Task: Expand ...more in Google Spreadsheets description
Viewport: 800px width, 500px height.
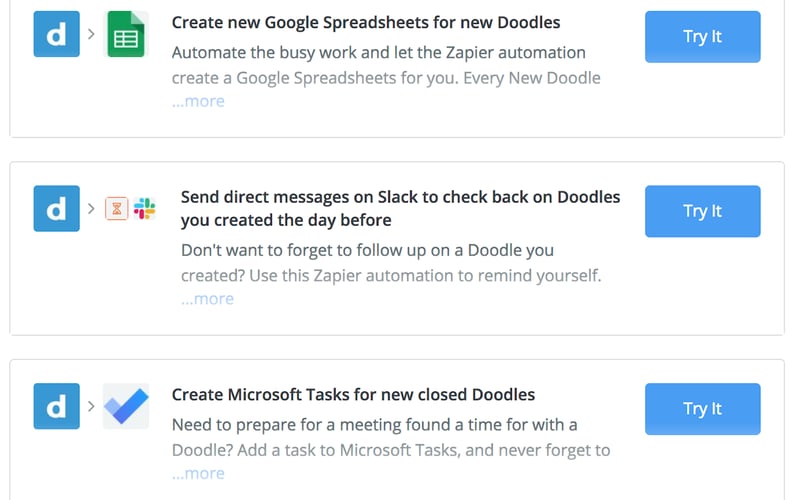Action: 198,101
